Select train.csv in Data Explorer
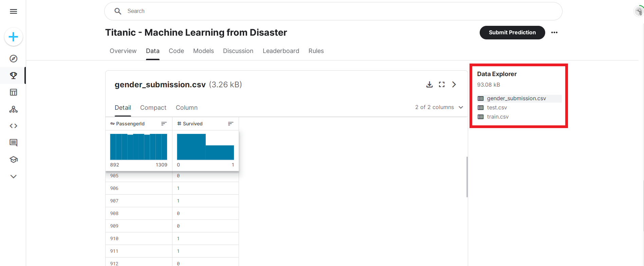The height and width of the screenshot is (266, 644). pos(498,117)
